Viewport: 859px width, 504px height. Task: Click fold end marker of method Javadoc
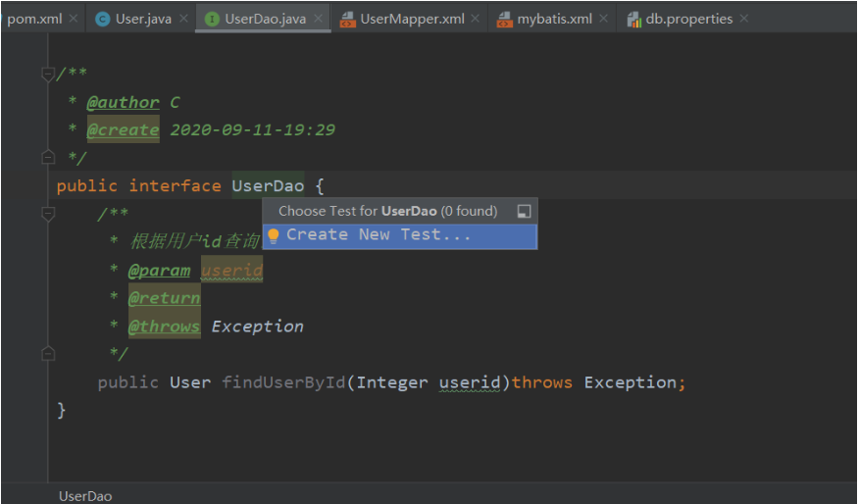coord(48,353)
